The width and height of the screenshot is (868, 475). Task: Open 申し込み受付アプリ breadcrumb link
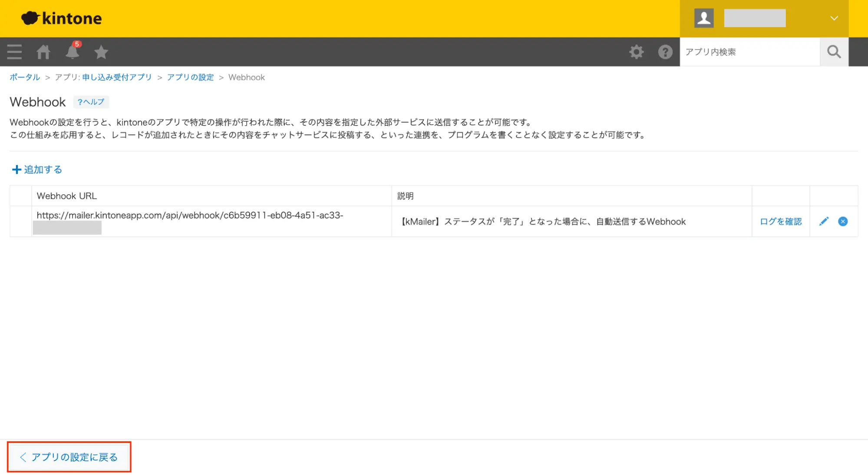(117, 77)
